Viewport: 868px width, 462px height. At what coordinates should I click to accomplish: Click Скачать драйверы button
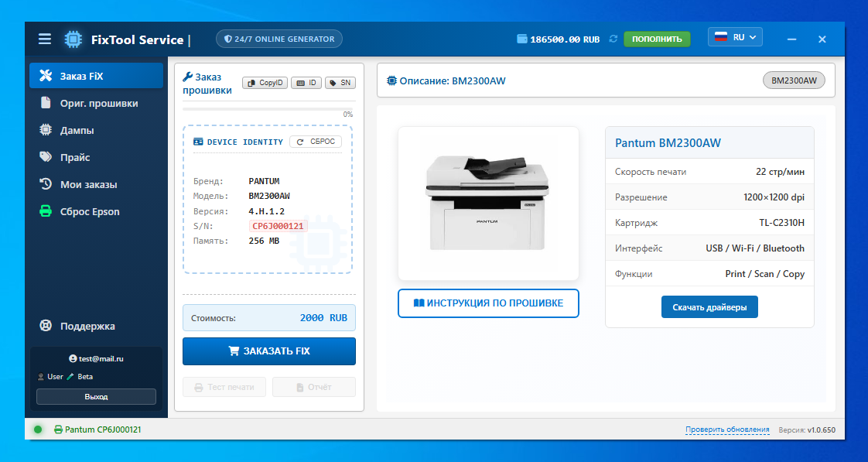click(709, 307)
